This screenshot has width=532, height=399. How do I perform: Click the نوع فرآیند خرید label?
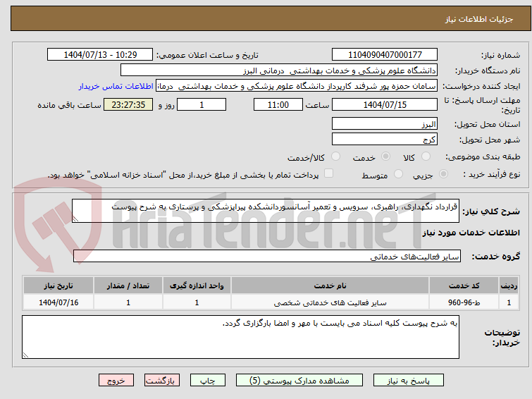coord(492,175)
